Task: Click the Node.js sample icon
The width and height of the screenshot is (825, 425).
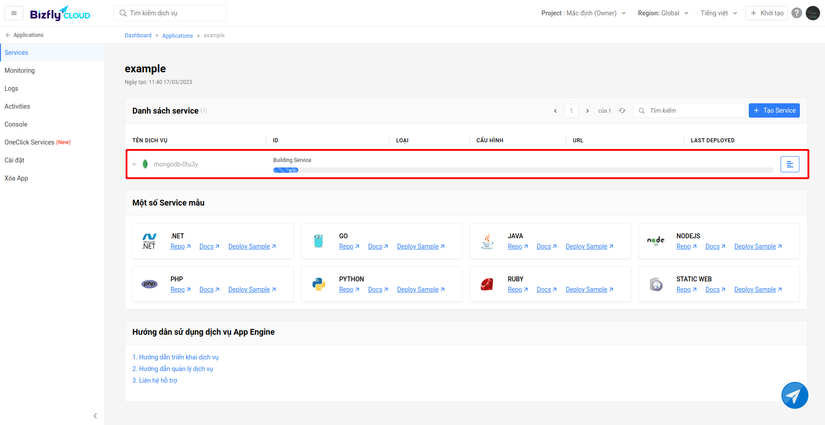Action: click(x=656, y=240)
